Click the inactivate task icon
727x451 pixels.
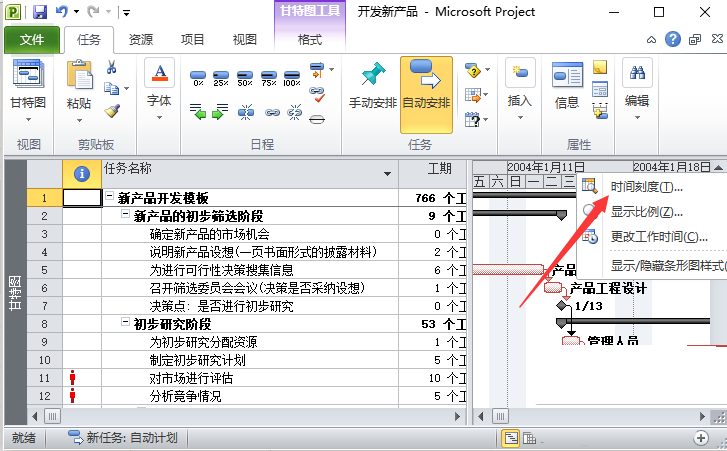pyautogui.click(x=317, y=120)
